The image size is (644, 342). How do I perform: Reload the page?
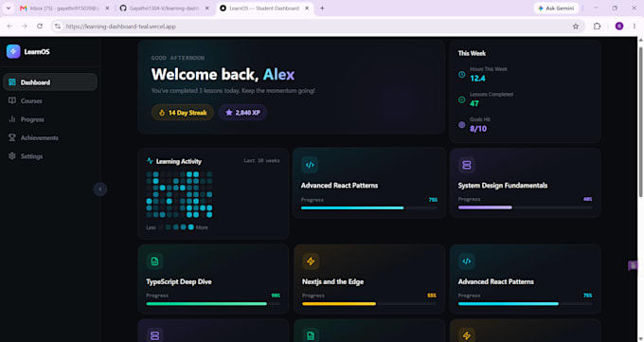pyautogui.click(x=40, y=27)
